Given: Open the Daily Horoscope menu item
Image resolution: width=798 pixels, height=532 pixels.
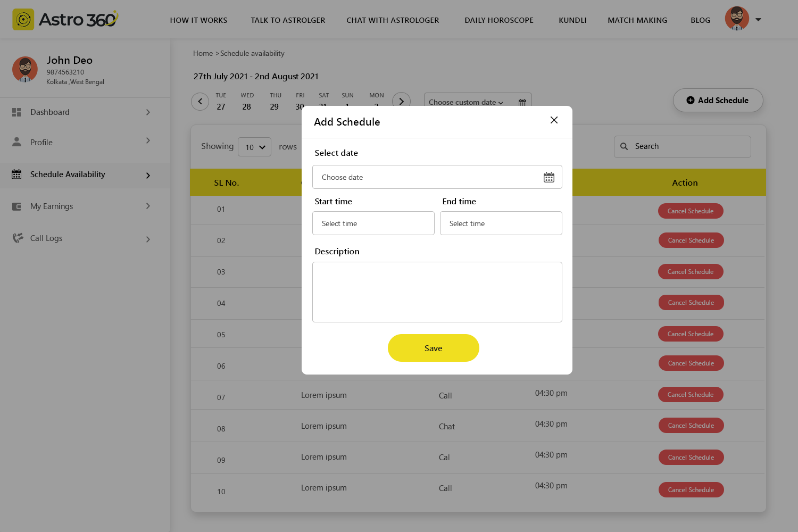Looking at the screenshot, I should 498,20.
